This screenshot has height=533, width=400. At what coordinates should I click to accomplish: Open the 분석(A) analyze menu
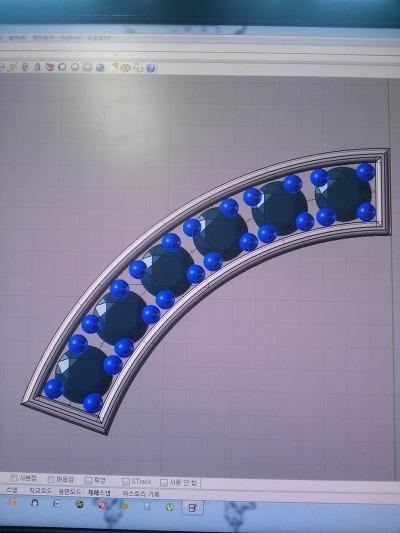(17, 37)
